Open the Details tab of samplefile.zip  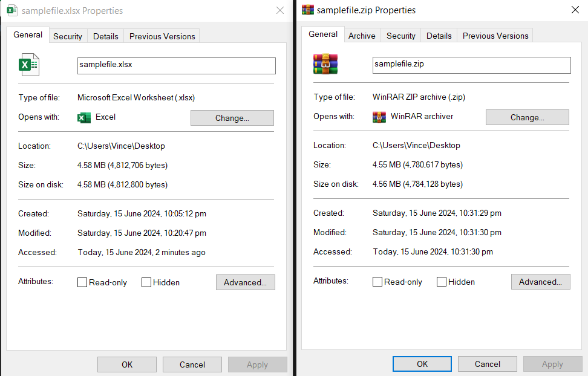[x=439, y=35]
